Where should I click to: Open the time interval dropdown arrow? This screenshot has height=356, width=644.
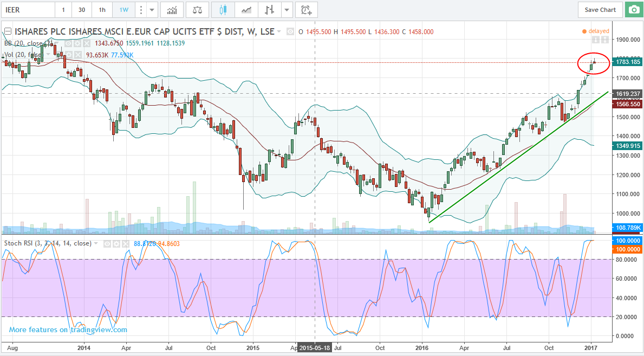152,10
